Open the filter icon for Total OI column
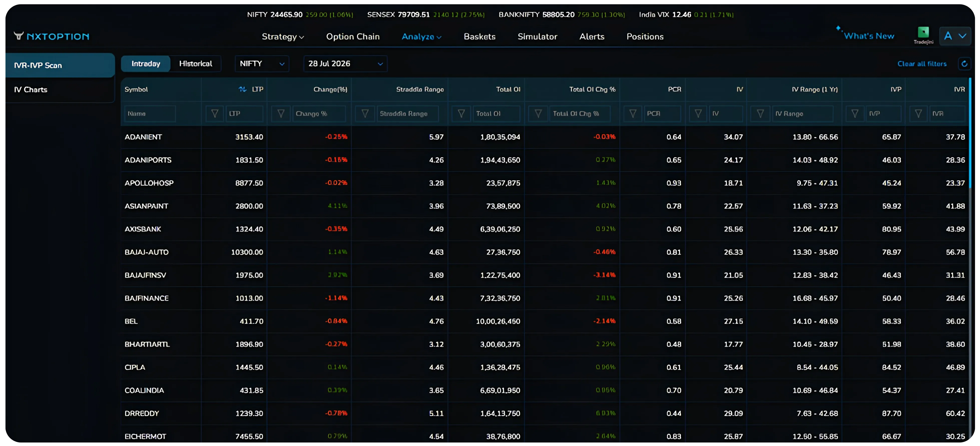The height and width of the screenshot is (446, 980). (461, 113)
